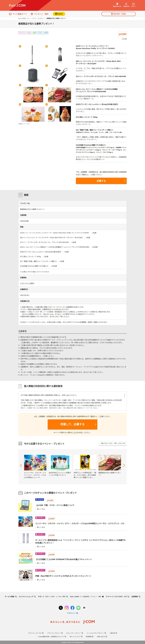Open the 応募概要 anchor link

pos(84,172)
